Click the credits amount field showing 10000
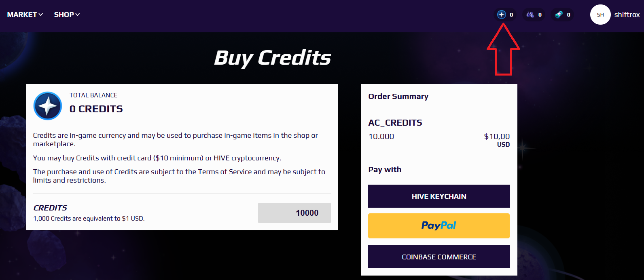Image resolution: width=644 pixels, height=280 pixels. tap(294, 213)
